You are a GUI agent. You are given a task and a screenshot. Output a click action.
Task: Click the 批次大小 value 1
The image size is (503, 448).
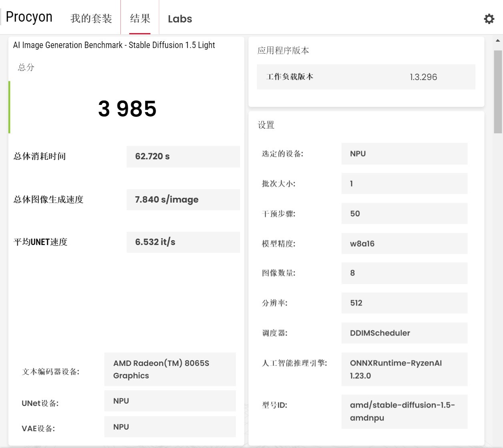[x=404, y=183]
